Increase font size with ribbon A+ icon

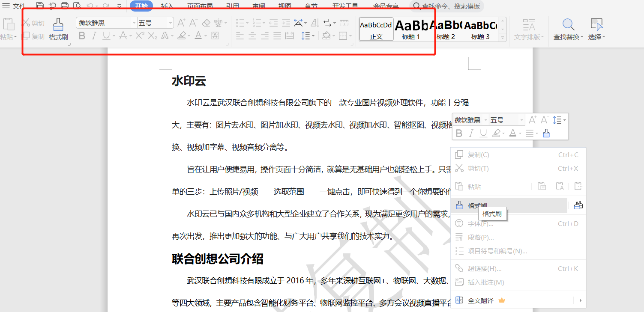click(181, 23)
